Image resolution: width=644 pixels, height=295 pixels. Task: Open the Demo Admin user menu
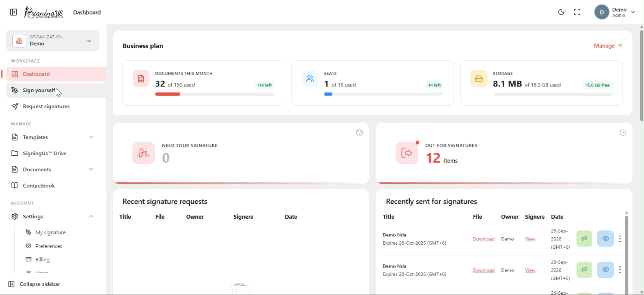coord(615,12)
